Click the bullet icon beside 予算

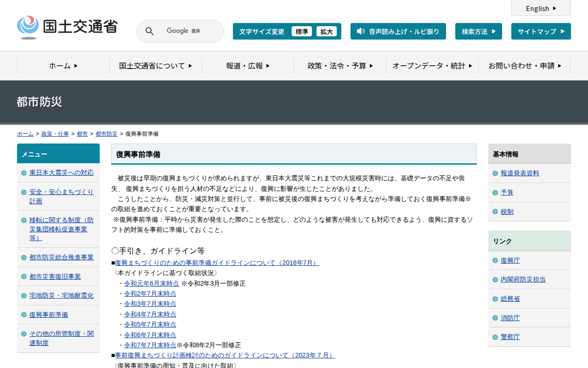pos(495,193)
